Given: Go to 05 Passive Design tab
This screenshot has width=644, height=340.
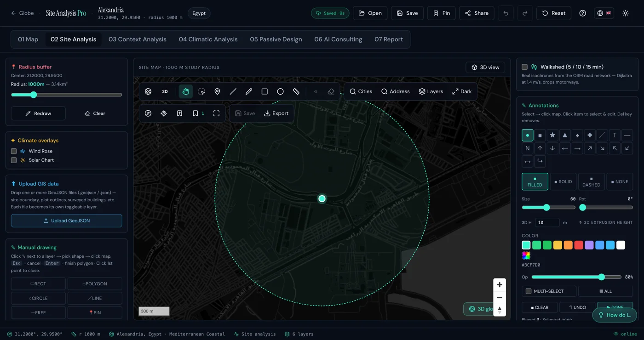Looking at the screenshot, I should pyautogui.click(x=276, y=40).
